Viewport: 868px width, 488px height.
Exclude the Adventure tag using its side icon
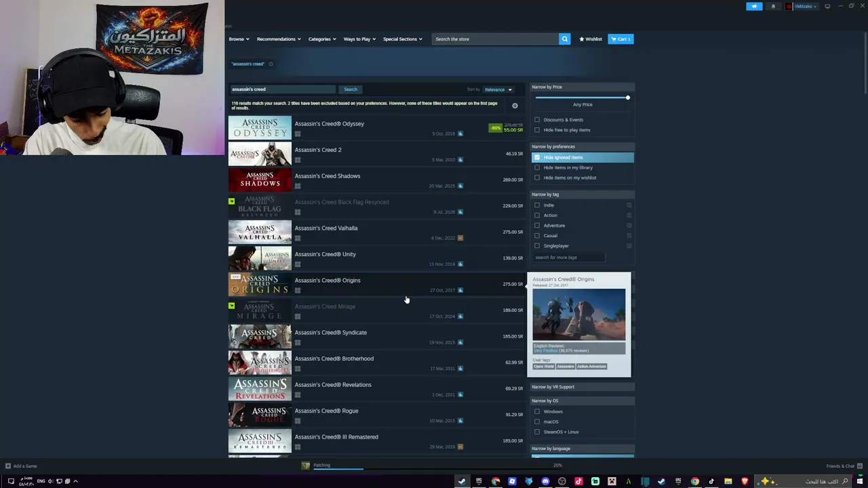629,226
